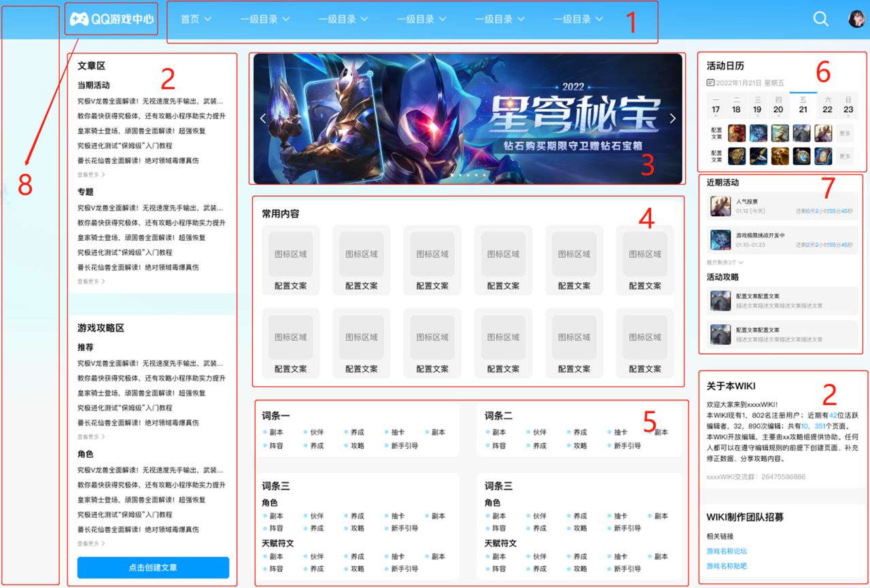870x588 pixels.
Task: Open 查看更多 under 推荐
Action: (91, 437)
